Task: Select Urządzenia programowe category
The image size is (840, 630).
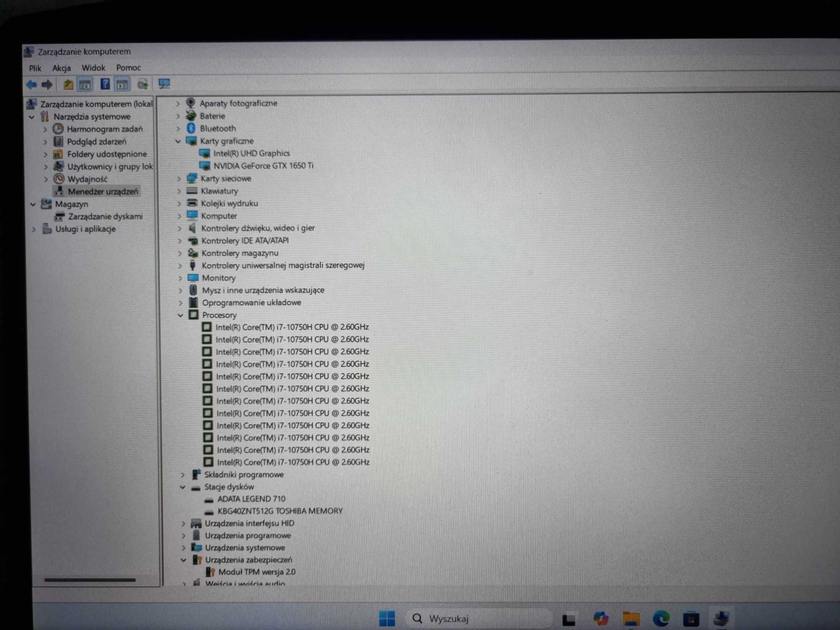Action: [248, 535]
